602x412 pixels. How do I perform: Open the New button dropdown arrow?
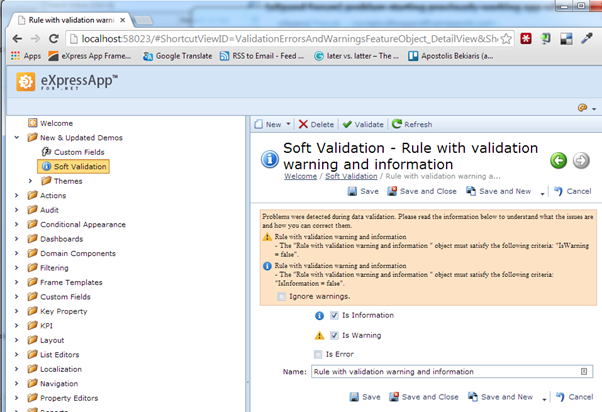(288, 124)
